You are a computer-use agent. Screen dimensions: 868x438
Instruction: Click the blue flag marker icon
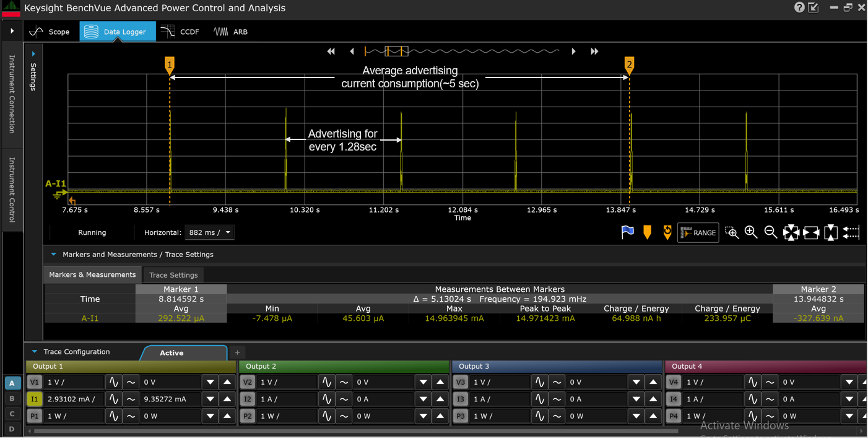(627, 232)
